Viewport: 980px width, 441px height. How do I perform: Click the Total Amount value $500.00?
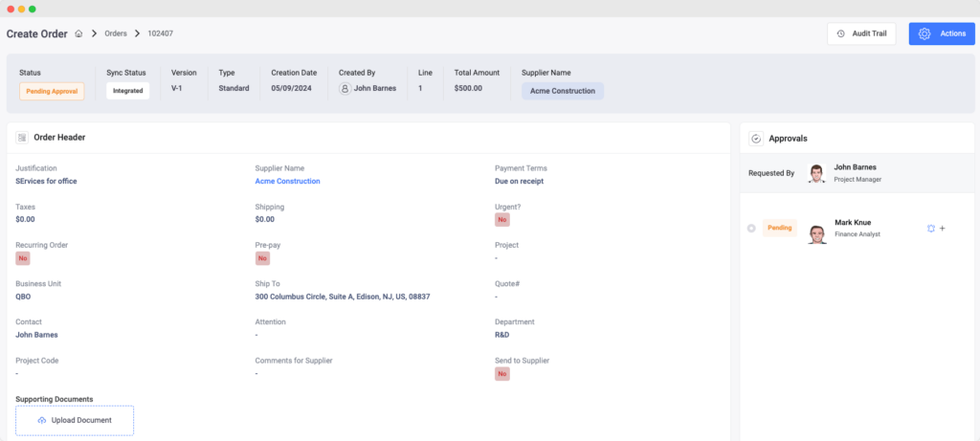[x=468, y=88]
